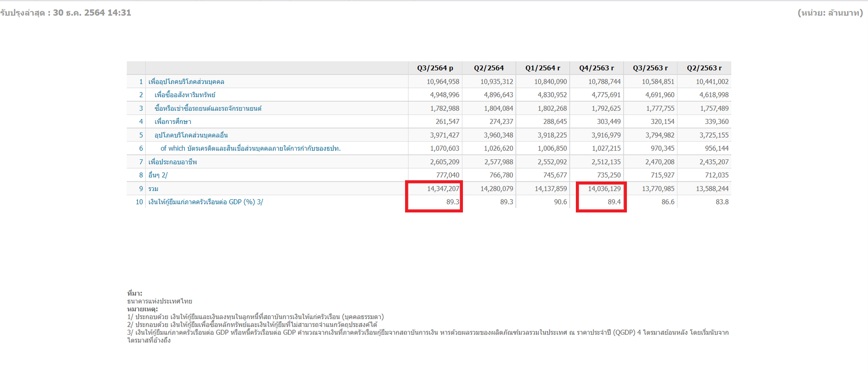868x375 pixels.
Task: Click the 'of which บัตรเครดิต' row label
Action: pyautogui.click(x=250, y=148)
